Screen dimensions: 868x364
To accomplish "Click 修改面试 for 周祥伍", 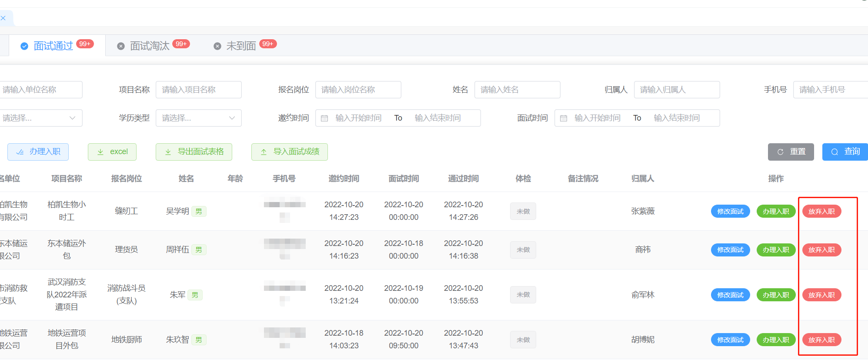I will (x=731, y=250).
